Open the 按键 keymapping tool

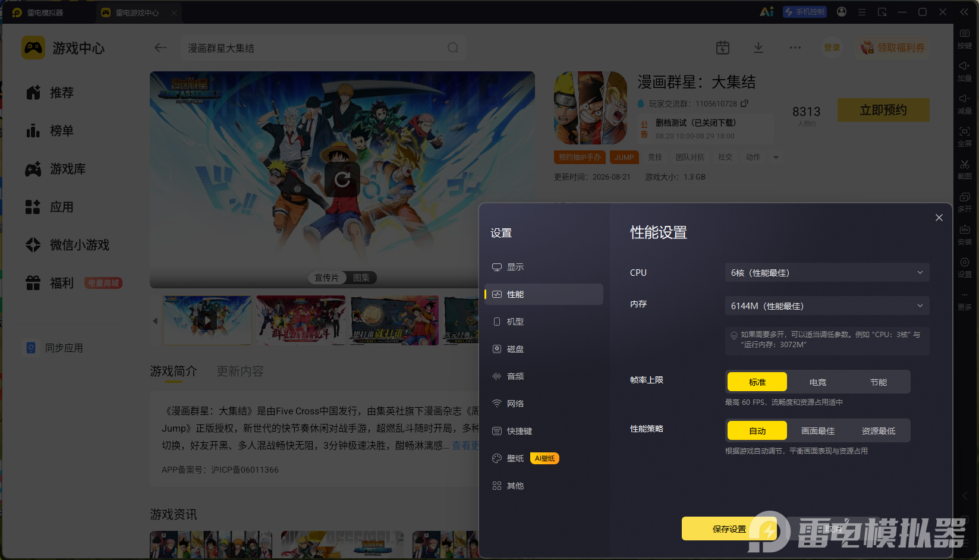point(965,39)
